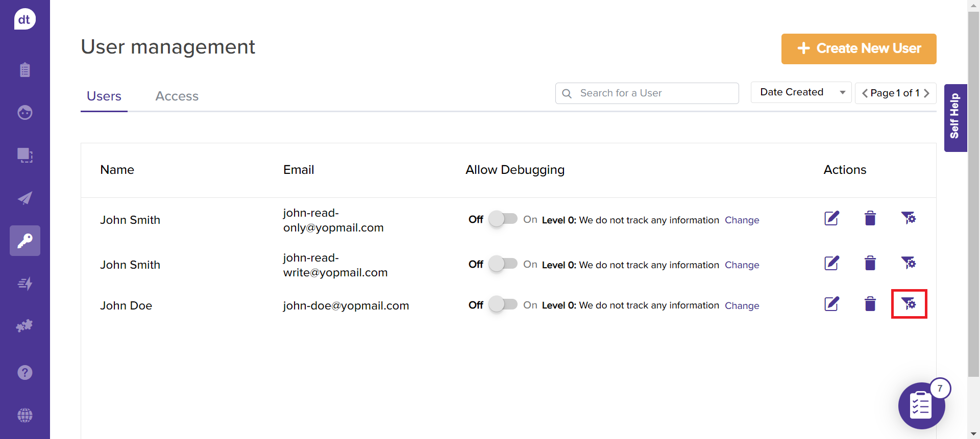Click the trash icon for john-read-write user
This screenshot has width=980, height=439.
tap(870, 264)
